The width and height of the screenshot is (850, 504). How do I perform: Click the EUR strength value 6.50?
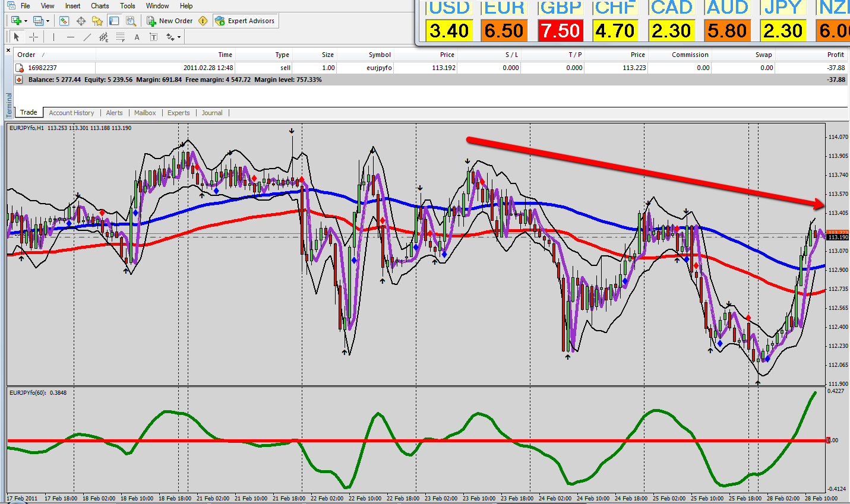click(x=504, y=31)
